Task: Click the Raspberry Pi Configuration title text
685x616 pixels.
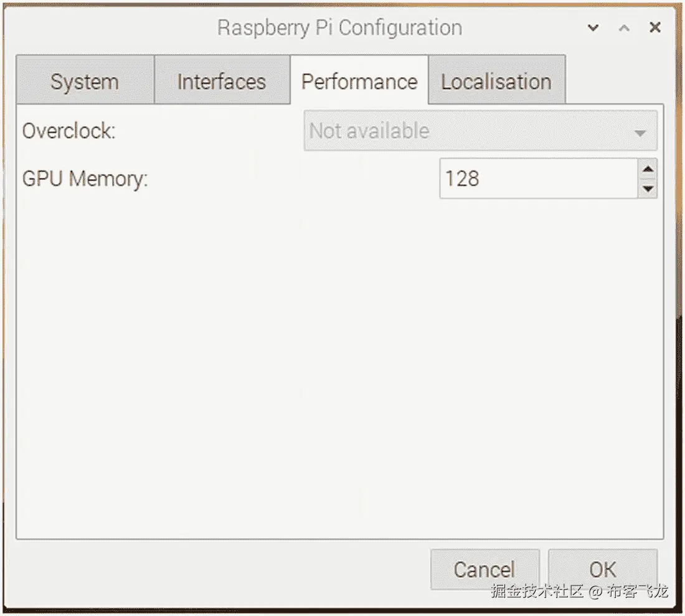Action: pos(339,28)
